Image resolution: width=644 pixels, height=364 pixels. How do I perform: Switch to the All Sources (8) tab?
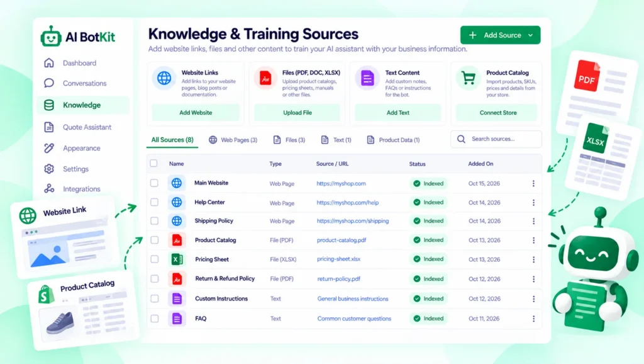[172, 140]
